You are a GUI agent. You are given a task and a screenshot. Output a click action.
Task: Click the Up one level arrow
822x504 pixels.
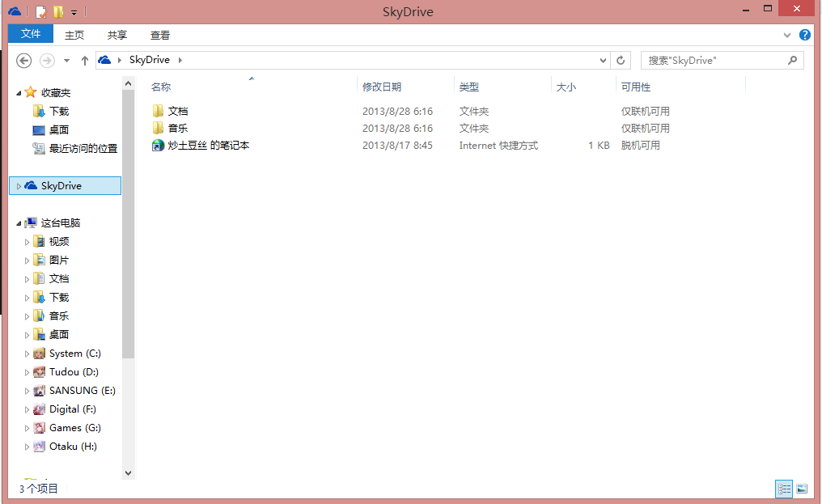click(x=85, y=61)
